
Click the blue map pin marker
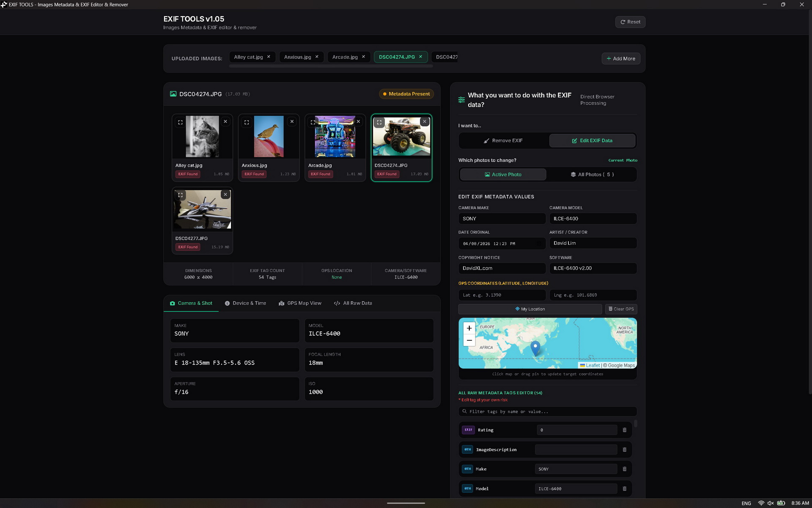[x=535, y=348]
